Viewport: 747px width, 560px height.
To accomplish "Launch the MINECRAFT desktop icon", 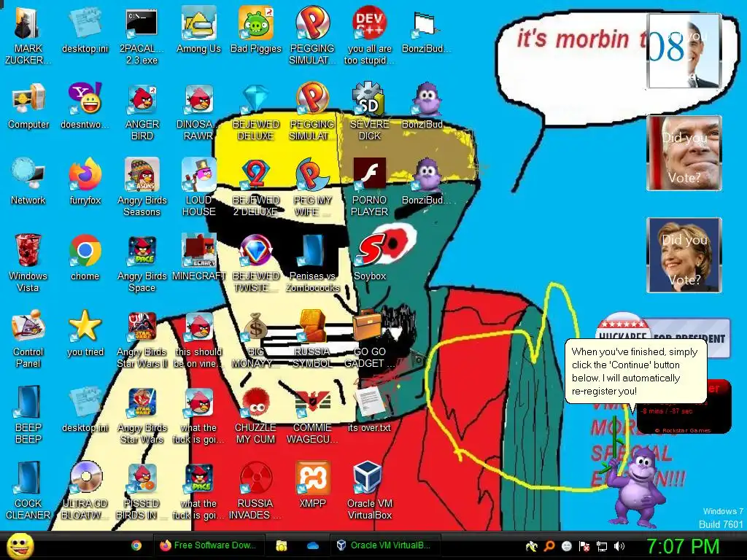I will pos(198,257).
